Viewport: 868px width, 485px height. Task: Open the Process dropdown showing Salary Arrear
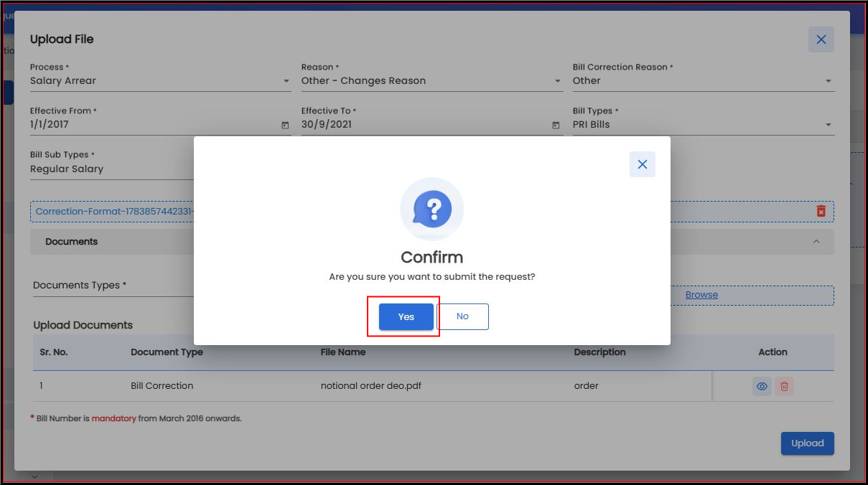[x=161, y=81]
